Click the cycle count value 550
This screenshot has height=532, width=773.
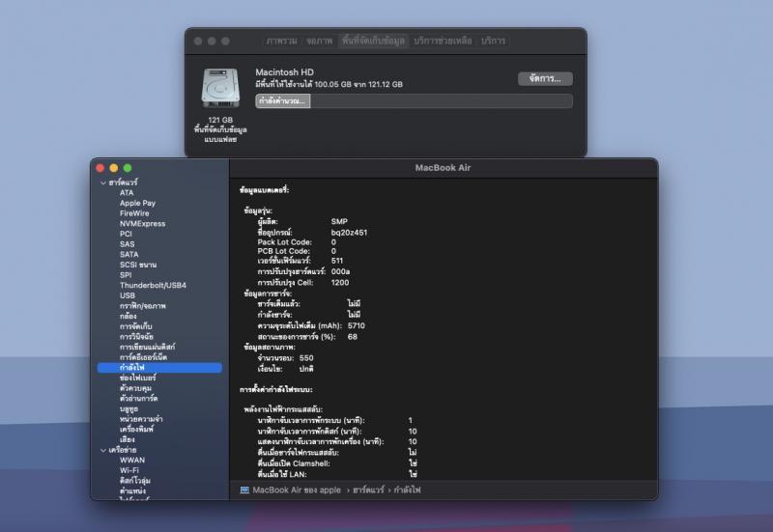pyautogui.click(x=306, y=358)
